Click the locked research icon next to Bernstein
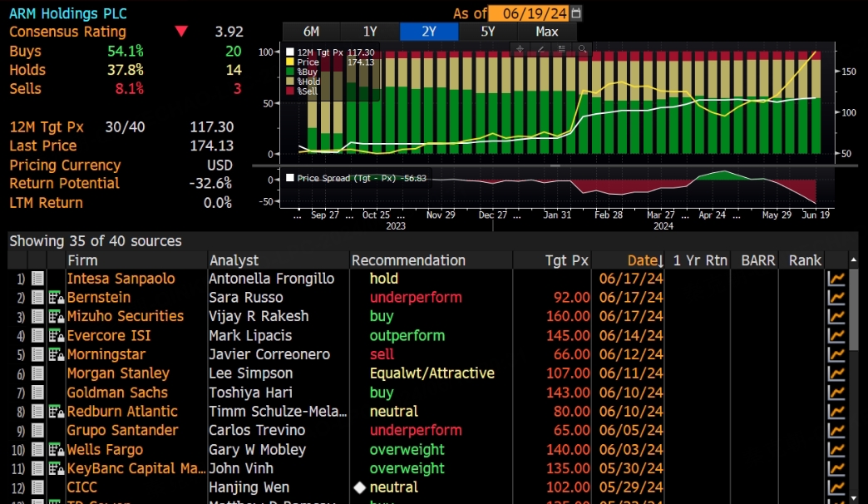This screenshot has width=868, height=504. tap(57, 298)
